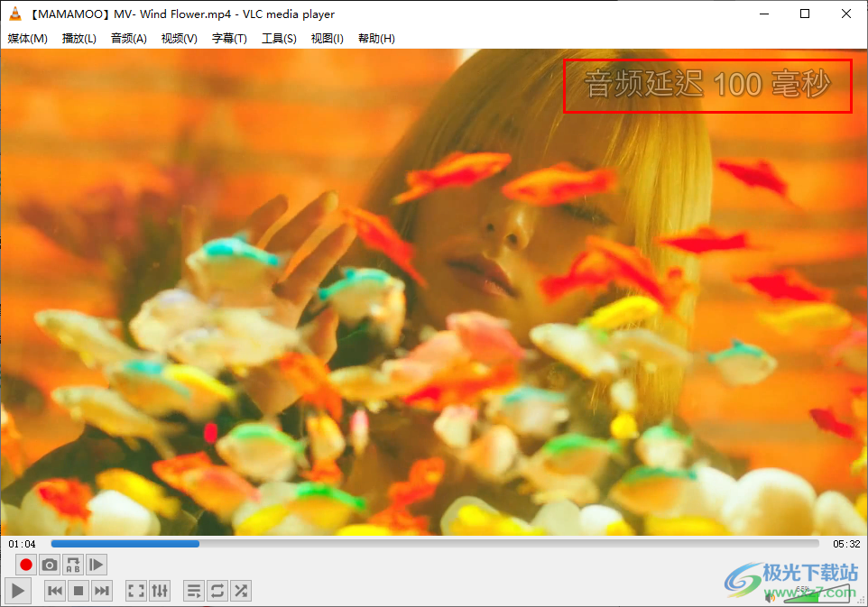Close the VLC media player window

click(x=845, y=14)
